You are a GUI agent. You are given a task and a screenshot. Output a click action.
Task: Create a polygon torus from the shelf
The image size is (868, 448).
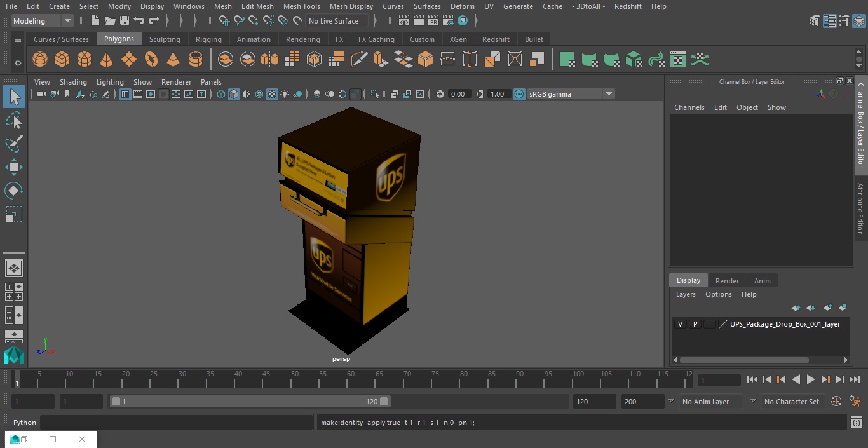(151, 60)
